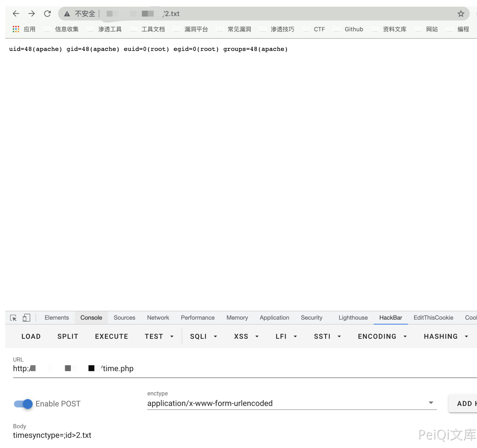The image size is (477, 448).
Task: Activate the inspect element picker icon
Action: click(13, 318)
